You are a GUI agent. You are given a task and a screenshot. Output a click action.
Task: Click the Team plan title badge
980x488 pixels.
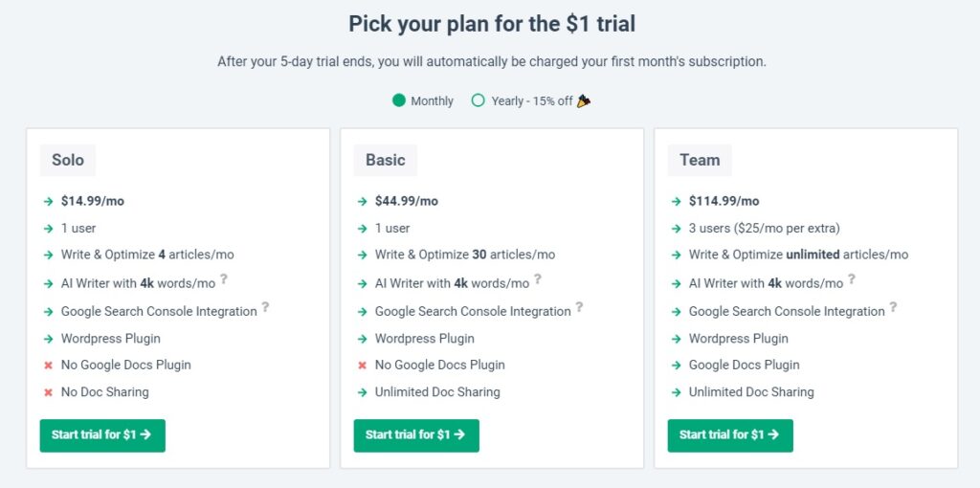pos(700,160)
